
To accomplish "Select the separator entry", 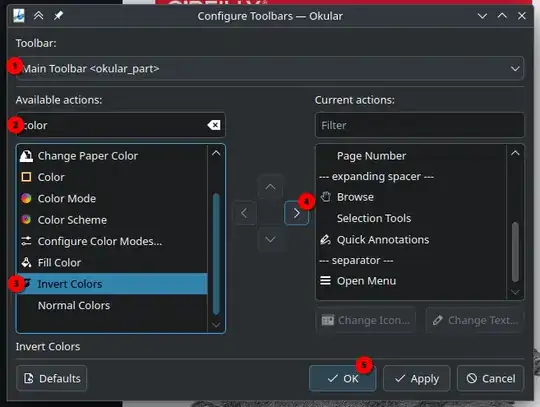I will [x=412, y=261].
